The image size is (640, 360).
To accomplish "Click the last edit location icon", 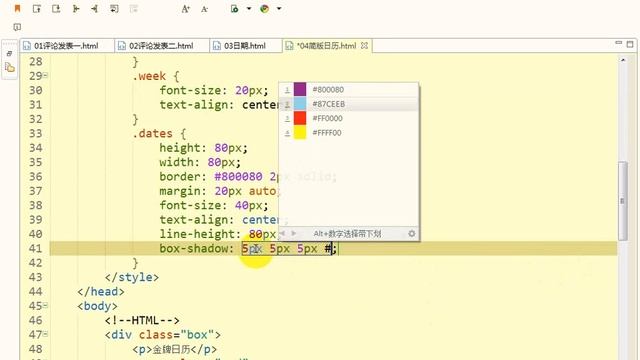I will tap(114, 8).
